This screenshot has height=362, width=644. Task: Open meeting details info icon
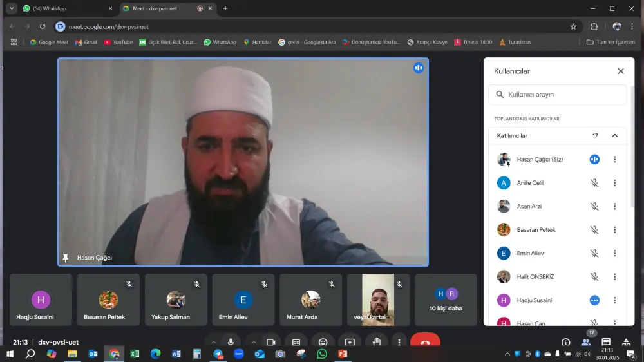point(565,342)
